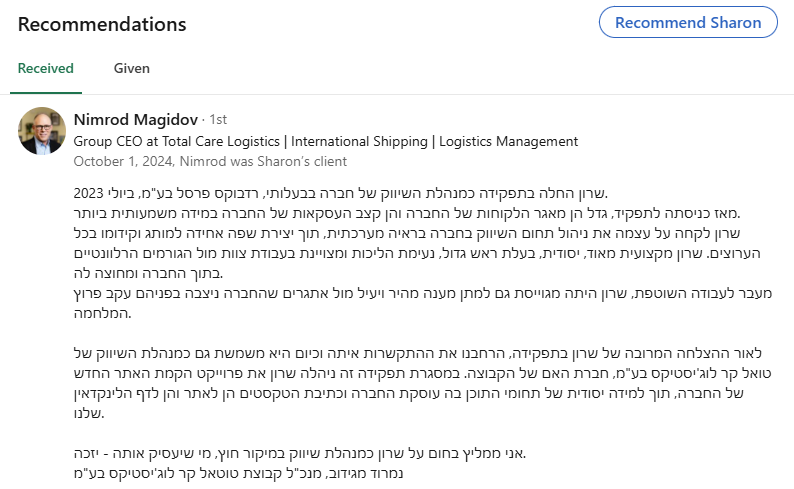Open the Given recommendations tab
Image resolution: width=794 pixels, height=489 pixels.
click(x=131, y=68)
